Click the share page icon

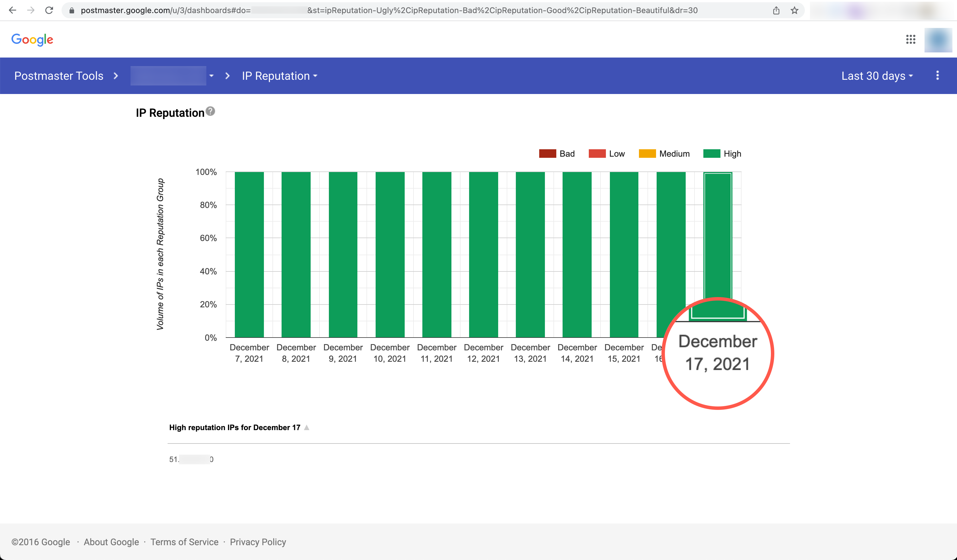pos(776,10)
